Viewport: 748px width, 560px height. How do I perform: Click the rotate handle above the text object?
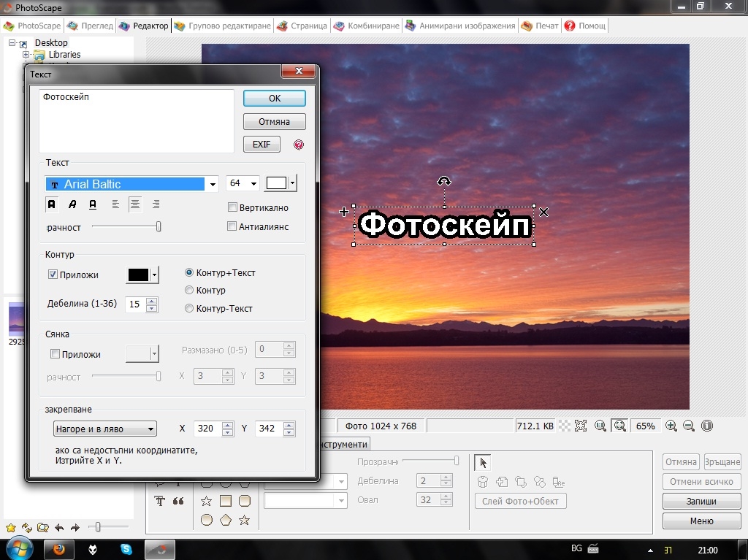tap(444, 181)
